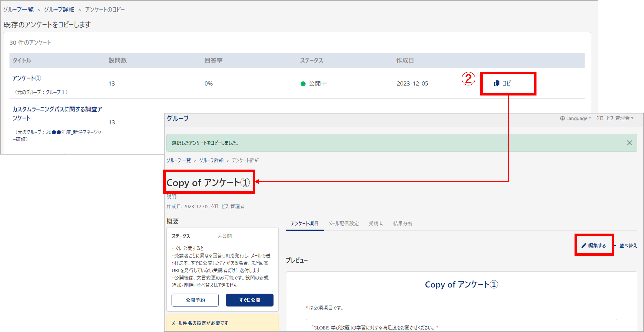Click the プレビュー section label
Image resolution: width=644 pixels, height=332 pixels.
coord(297,260)
